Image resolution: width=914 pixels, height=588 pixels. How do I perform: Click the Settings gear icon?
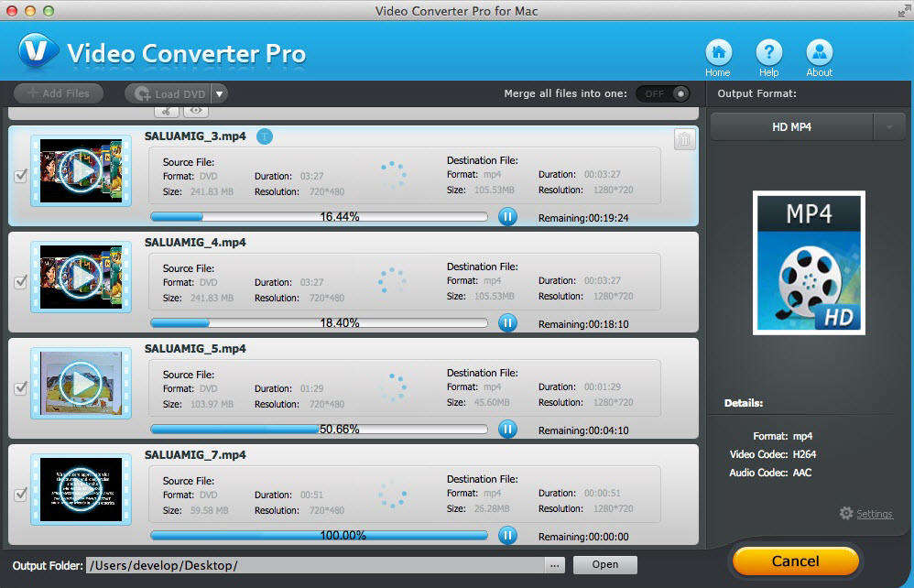tap(846, 513)
